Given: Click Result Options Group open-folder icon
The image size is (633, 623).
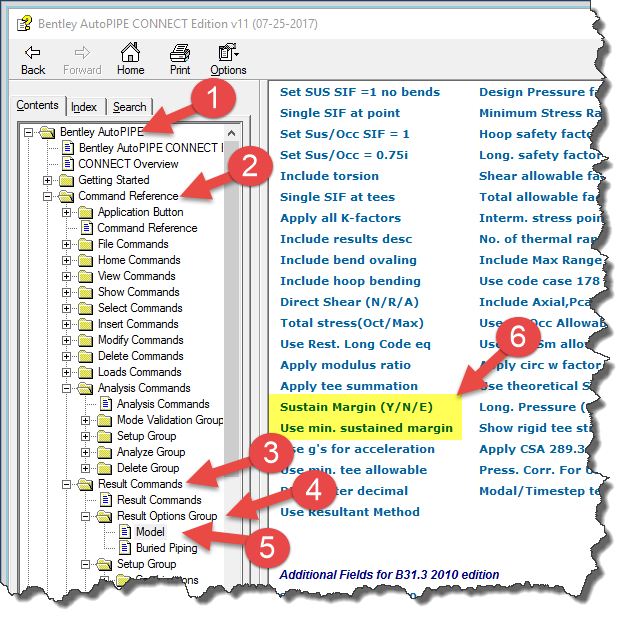Looking at the screenshot, I should click(x=105, y=516).
